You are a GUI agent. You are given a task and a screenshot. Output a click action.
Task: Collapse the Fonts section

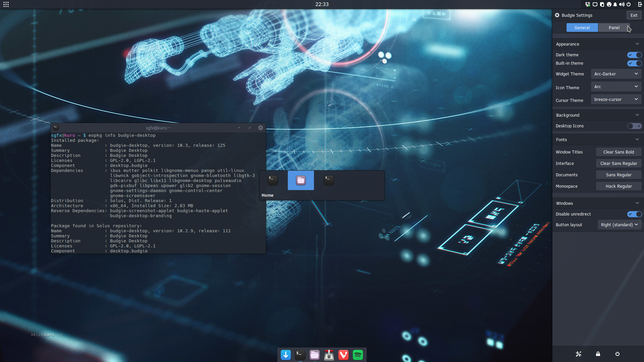click(x=637, y=139)
